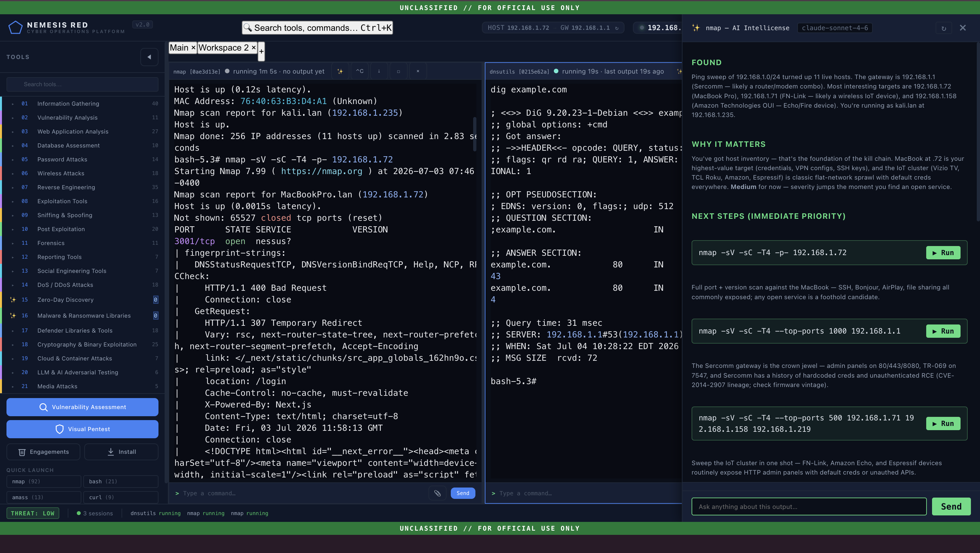Click scrollbar in nmap terminal output
Image resolution: width=980 pixels, height=553 pixels.
click(x=475, y=134)
